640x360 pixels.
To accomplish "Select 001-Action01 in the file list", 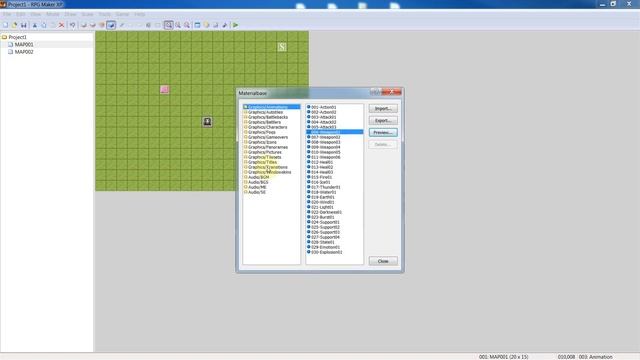I will 323,107.
